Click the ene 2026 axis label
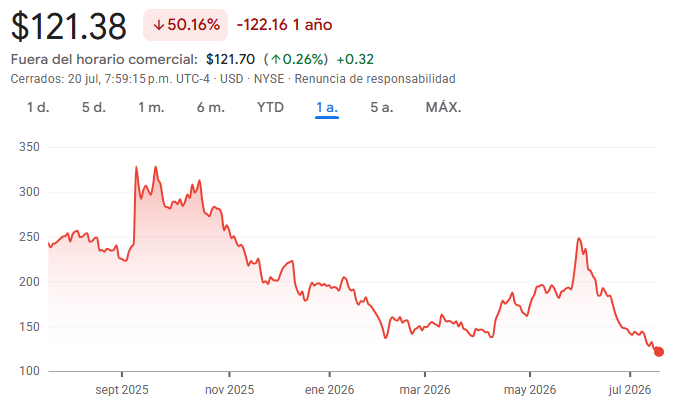This screenshot has width=681, height=405. pos(330,390)
